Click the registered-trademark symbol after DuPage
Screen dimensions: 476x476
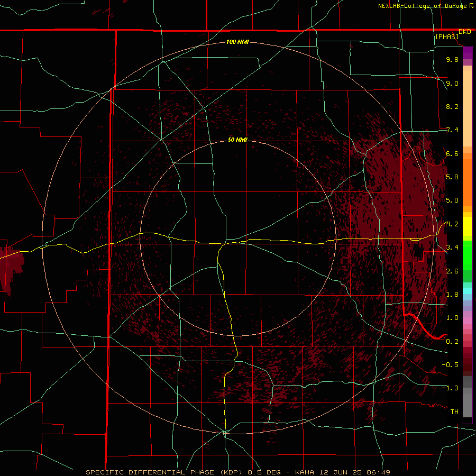pos(471,5)
